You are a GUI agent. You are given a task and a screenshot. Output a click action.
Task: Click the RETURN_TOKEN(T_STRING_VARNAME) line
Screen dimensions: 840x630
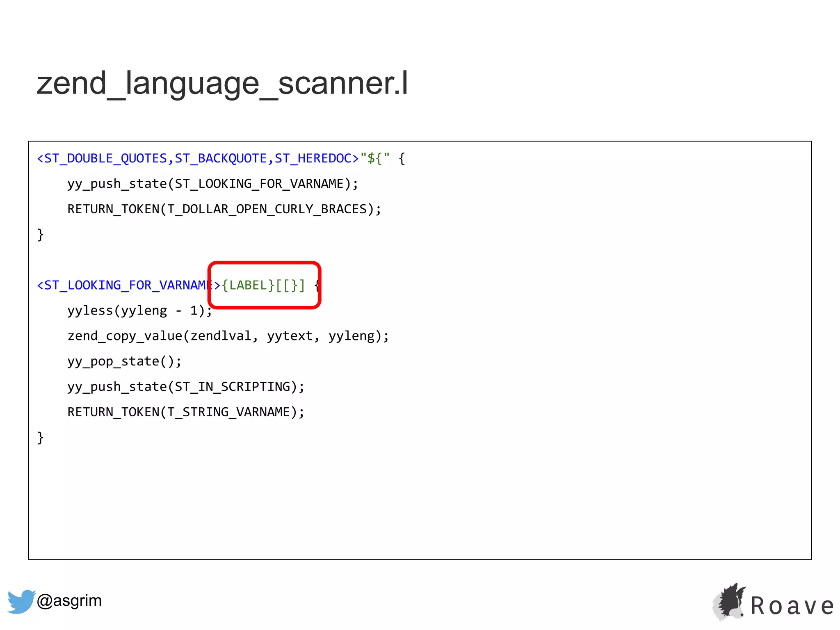(186, 412)
